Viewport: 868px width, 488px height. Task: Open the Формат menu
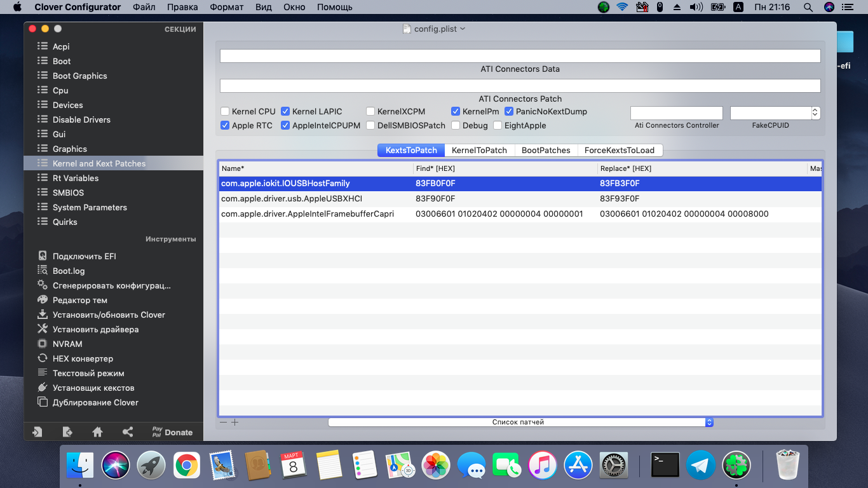click(226, 7)
